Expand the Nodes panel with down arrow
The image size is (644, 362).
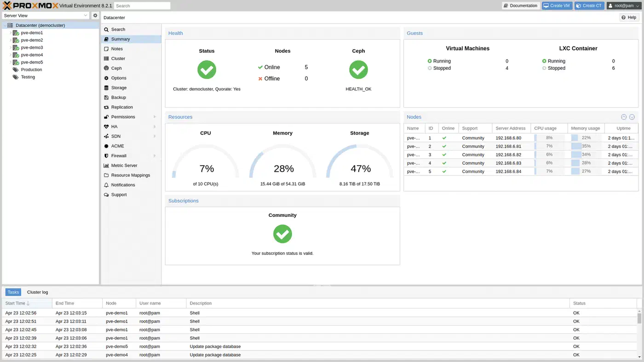[632, 117]
